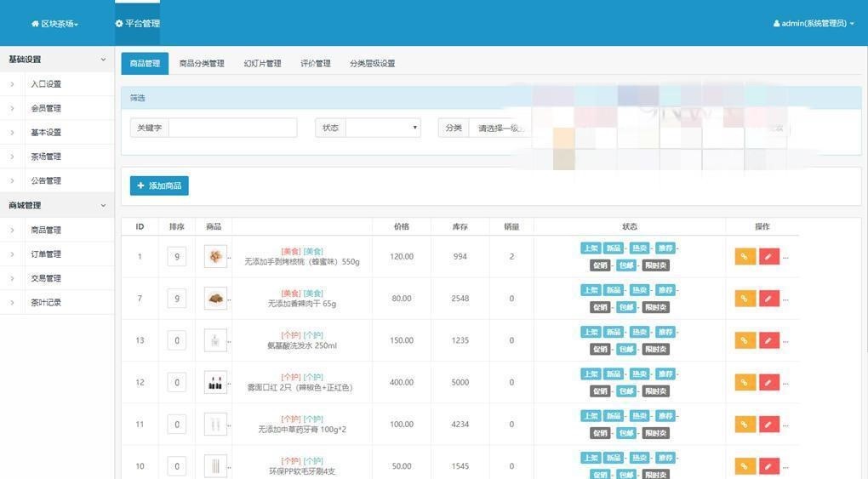Open 基本设置 in sidebar
This screenshot has width=868, height=479.
[46, 133]
